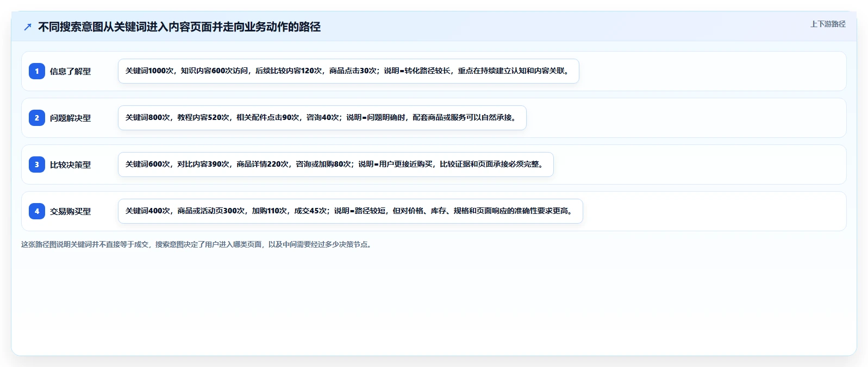
Task: Select the 问题解决型 row label
Action: [x=70, y=118]
